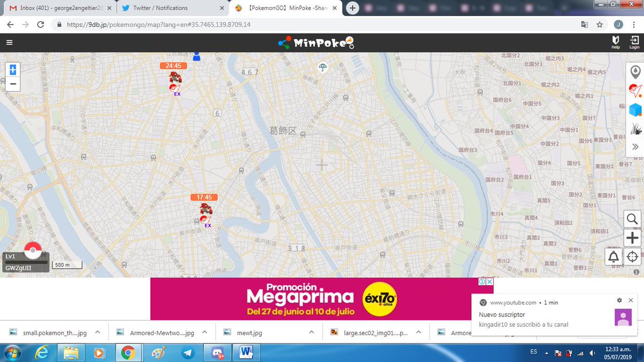Select the blue cube filter icon
The width and height of the screenshot is (644, 362).
(635, 110)
